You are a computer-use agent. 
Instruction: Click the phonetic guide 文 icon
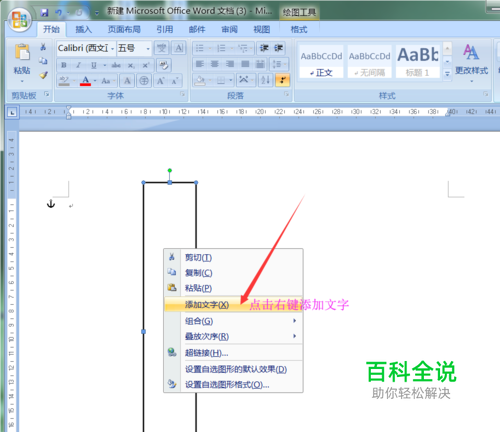[162, 48]
